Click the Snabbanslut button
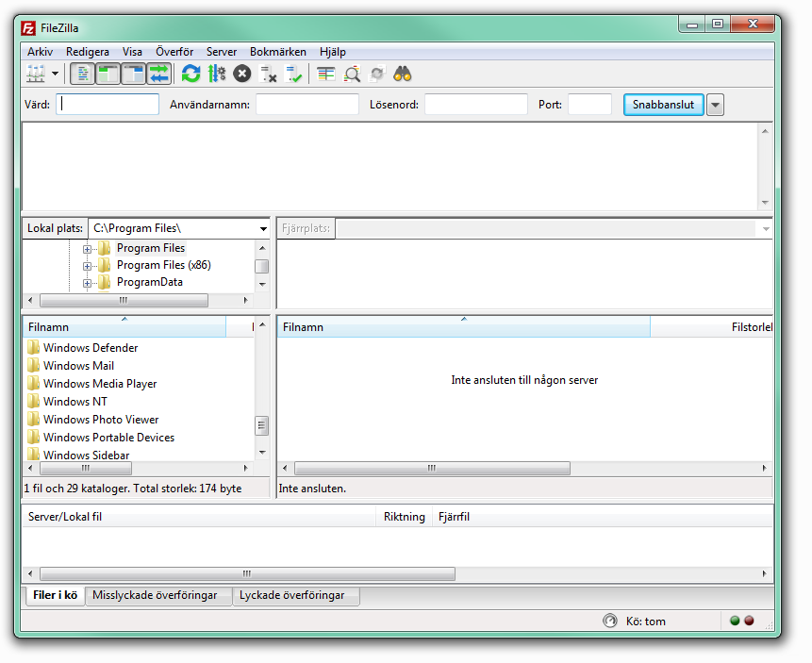Screen dimensions: 812x663 coord(663,105)
